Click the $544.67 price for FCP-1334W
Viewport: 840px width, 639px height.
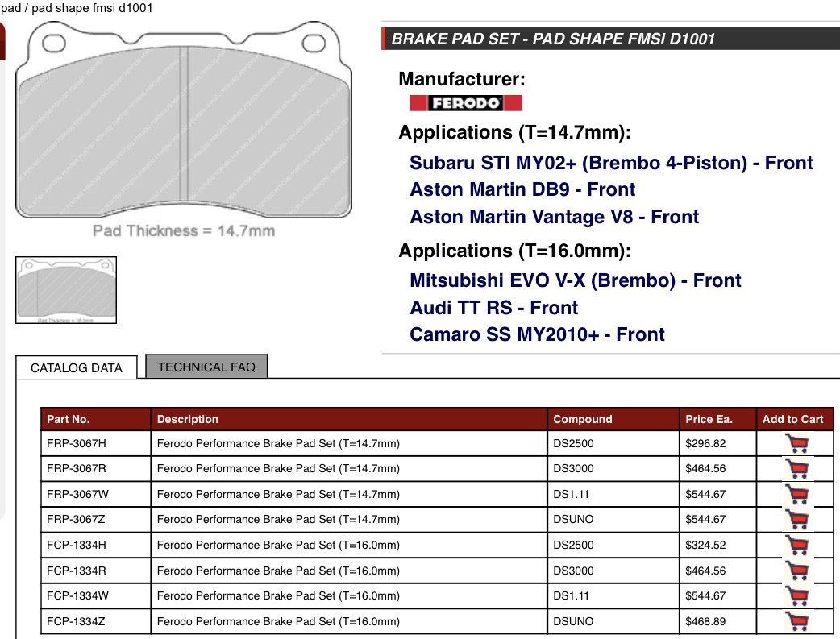click(x=717, y=595)
